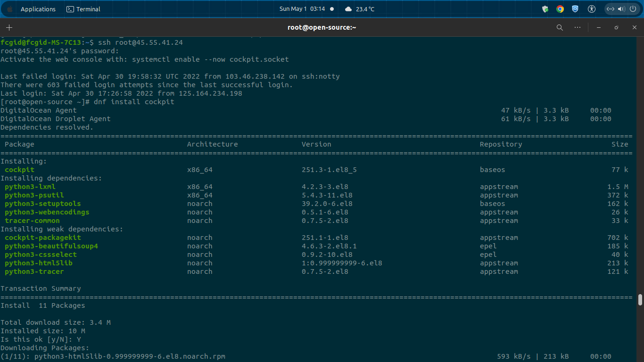644x362 pixels.
Task: Click 'Dependencies resolved.' text
Action: point(47,127)
